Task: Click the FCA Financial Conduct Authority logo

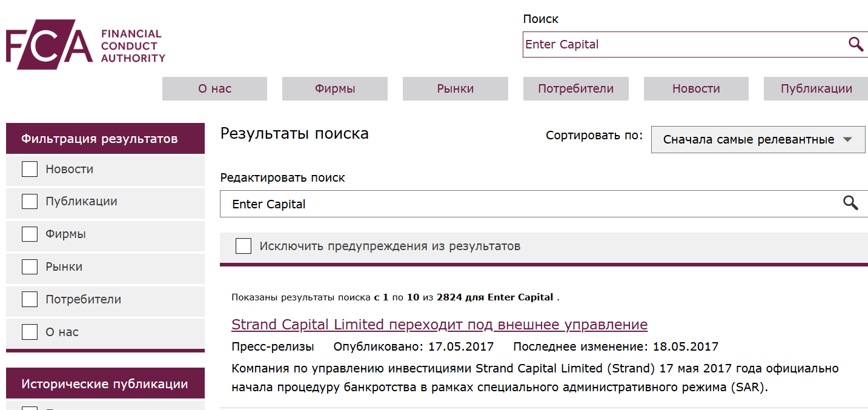Action: click(85, 44)
